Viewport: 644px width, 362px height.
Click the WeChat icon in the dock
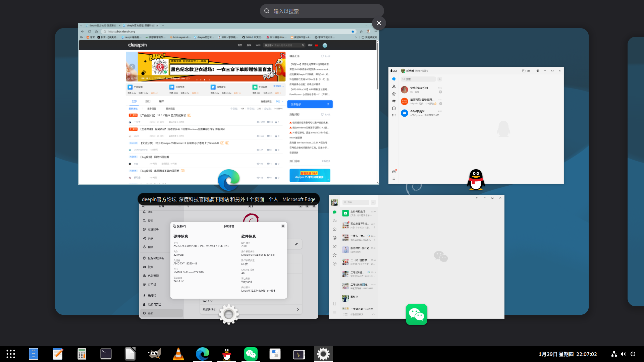251,354
